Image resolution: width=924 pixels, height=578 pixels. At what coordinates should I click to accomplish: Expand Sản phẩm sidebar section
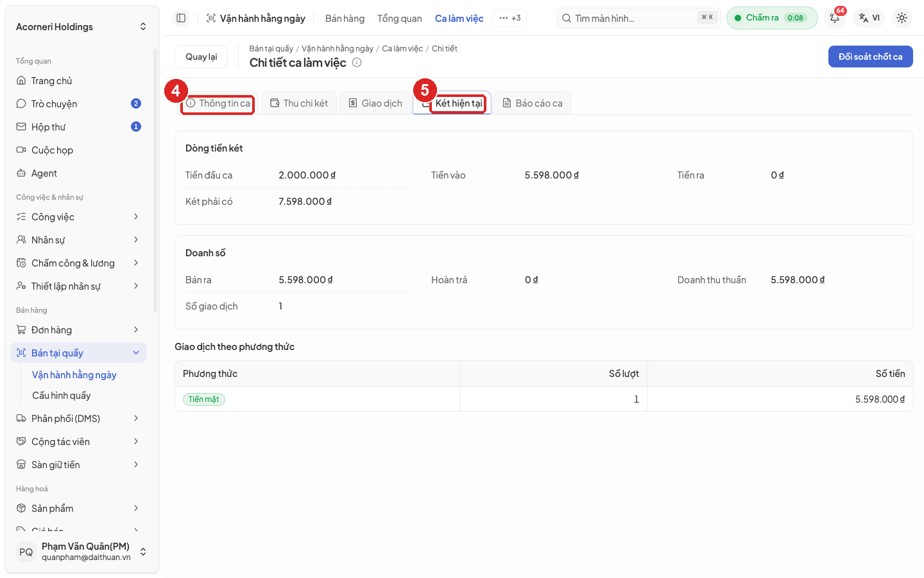(x=78, y=509)
